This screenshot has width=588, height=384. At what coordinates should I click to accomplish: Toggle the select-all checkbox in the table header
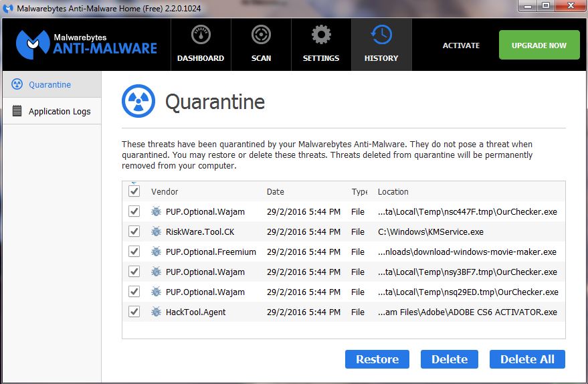tap(134, 191)
